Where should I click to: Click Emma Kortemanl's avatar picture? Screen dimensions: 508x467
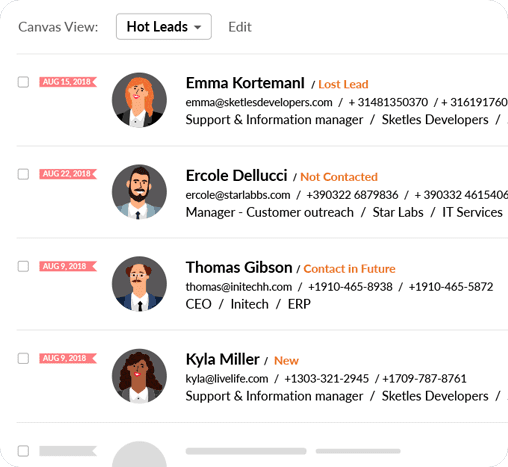click(139, 100)
